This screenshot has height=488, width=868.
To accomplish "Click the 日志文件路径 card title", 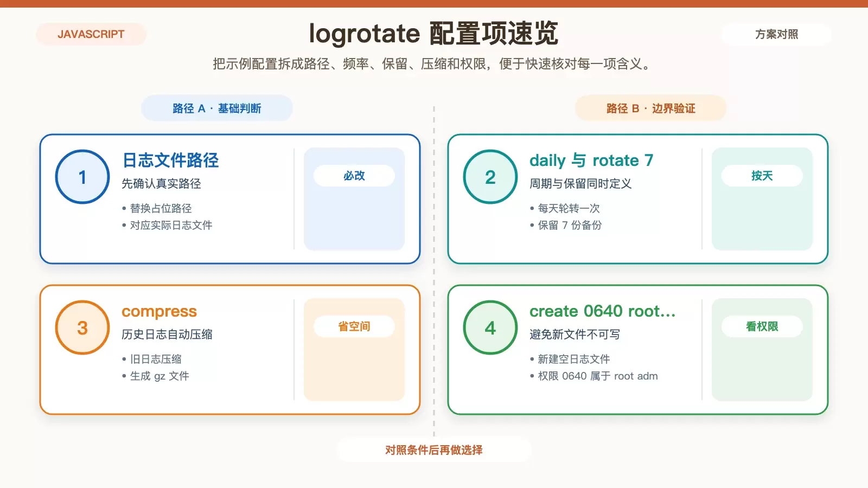I will tap(170, 160).
